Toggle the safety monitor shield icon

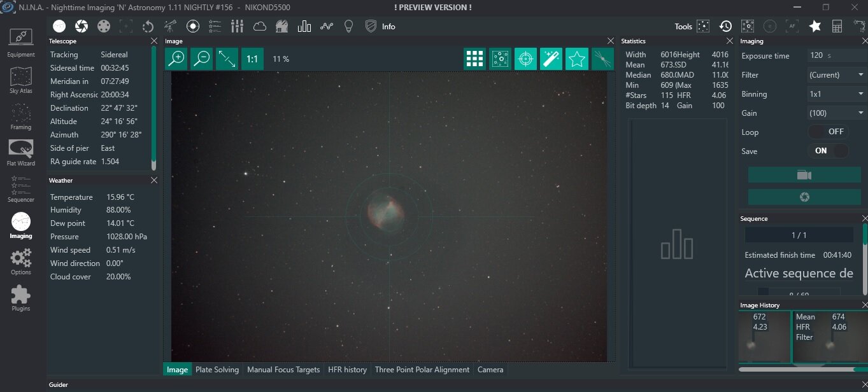tap(371, 26)
